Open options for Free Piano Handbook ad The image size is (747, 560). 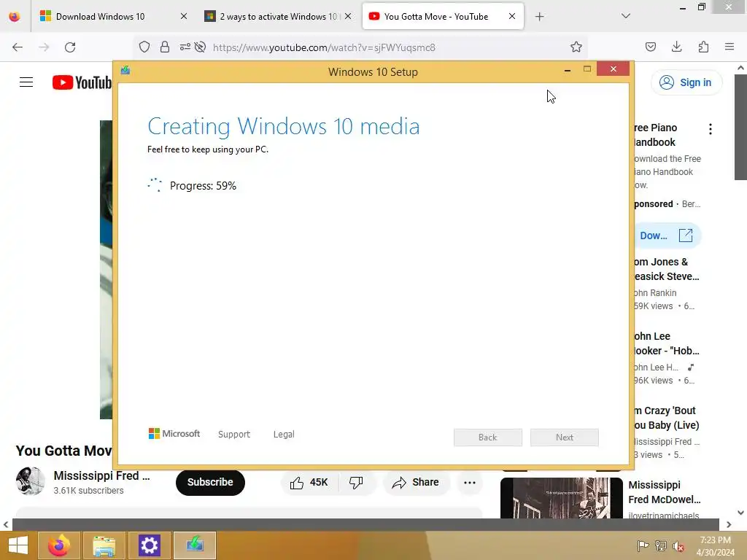711,129
